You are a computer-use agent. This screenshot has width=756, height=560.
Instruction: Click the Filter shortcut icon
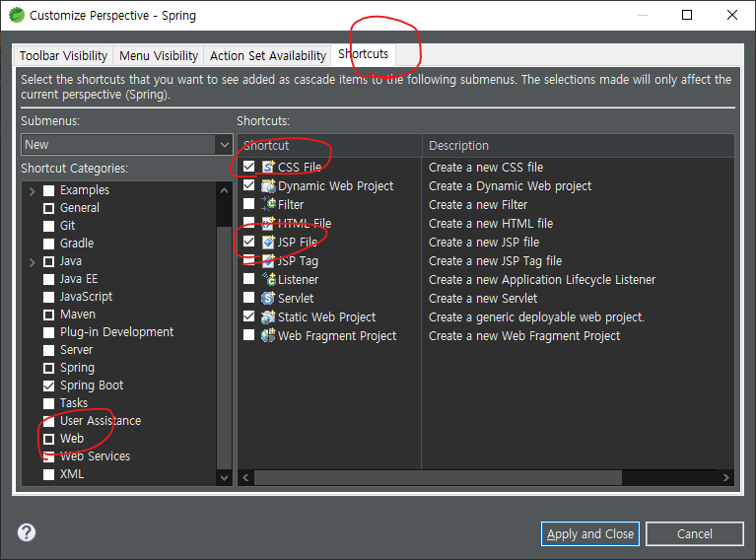(268, 204)
